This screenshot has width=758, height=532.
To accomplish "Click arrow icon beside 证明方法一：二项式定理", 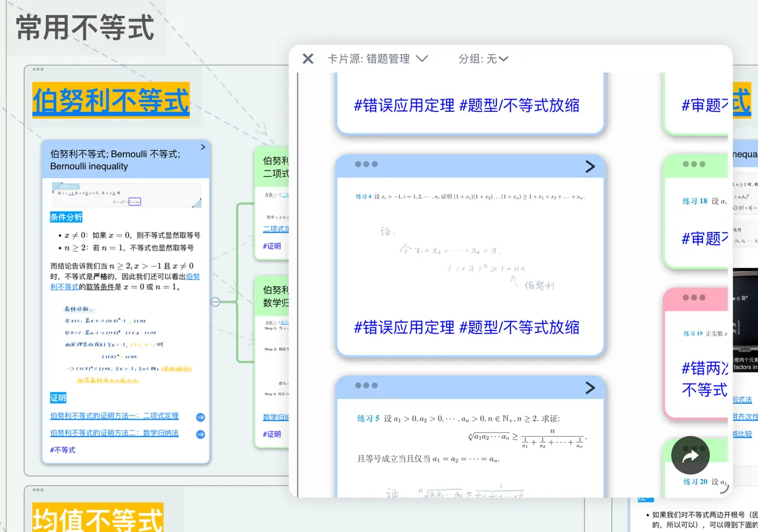I will [x=200, y=417].
